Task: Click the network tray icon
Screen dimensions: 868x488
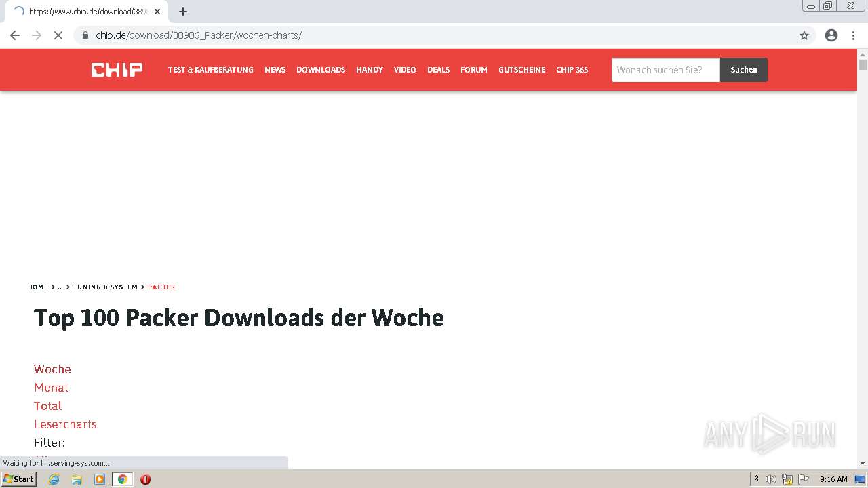Action: click(x=787, y=479)
